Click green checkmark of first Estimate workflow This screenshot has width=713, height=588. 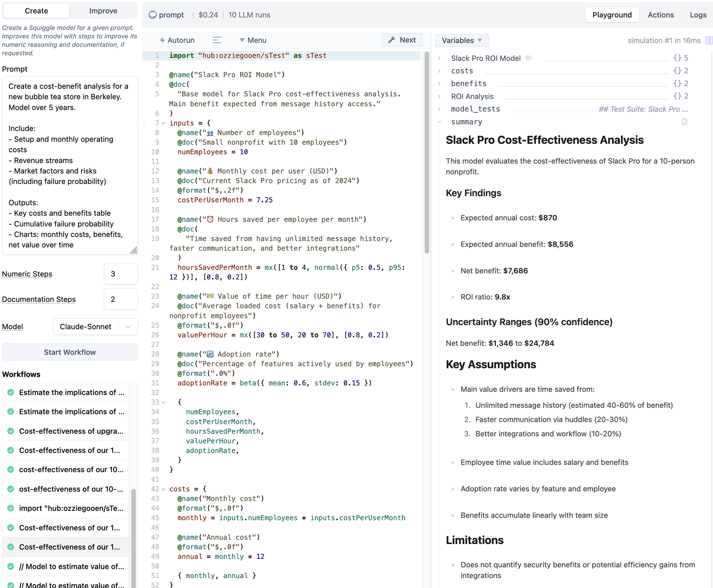coord(11,392)
